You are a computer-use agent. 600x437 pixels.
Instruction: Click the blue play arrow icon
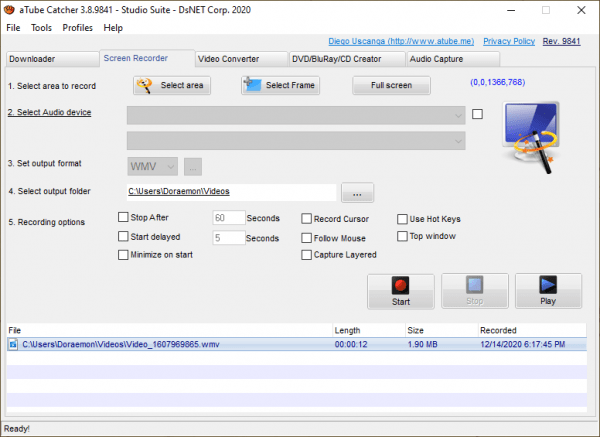[548, 285]
